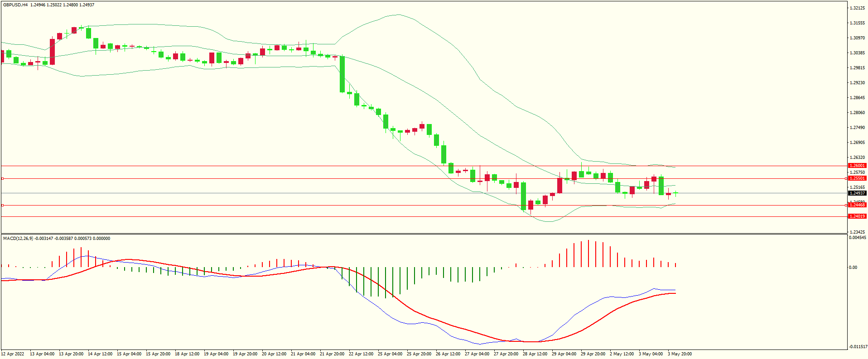Click the 13 Apr 04:00 time label
868x359 pixels.
[42, 354]
